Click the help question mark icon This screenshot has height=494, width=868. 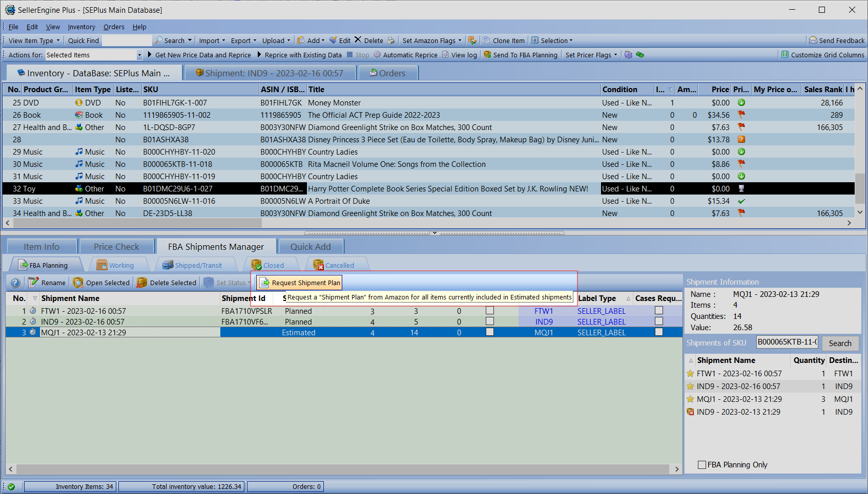[x=15, y=283]
